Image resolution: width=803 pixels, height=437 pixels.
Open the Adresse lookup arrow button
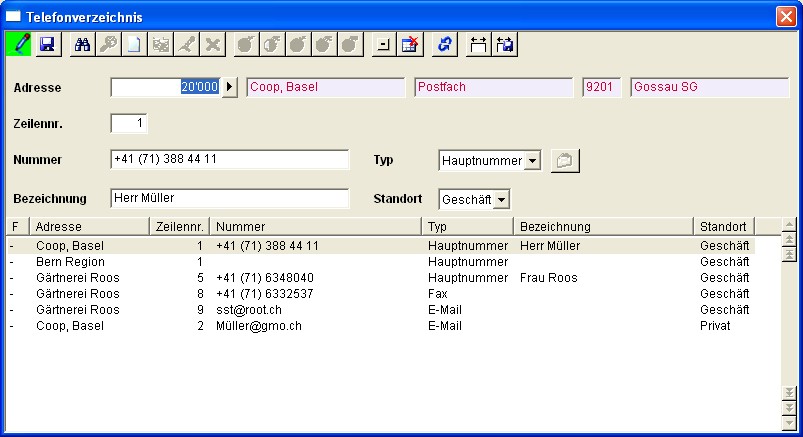pyautogui.click(x=229, y=87)
